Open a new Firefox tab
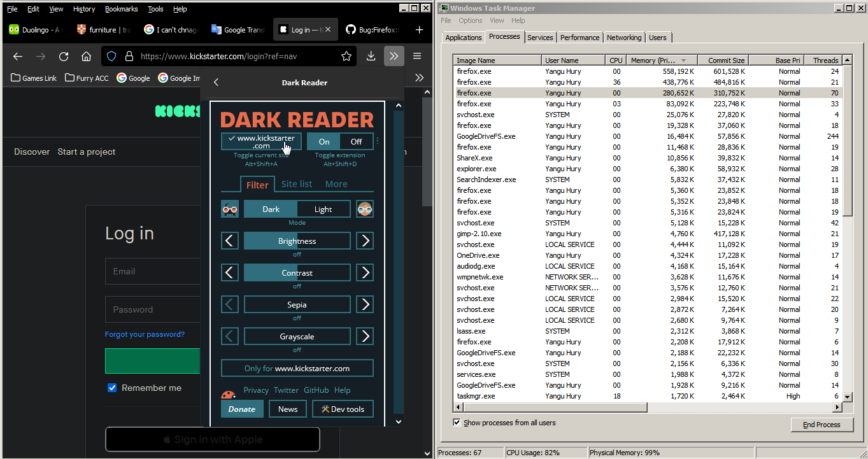This screenshot has width=868, height=459. pyautogui.click(x=419, y=29)
